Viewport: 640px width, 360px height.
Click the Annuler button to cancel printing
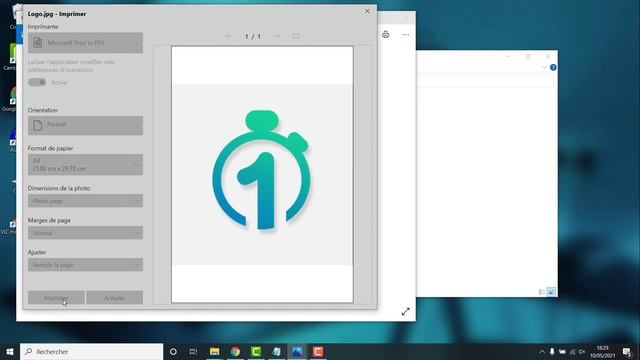pyautogui.click(x=114, y=298)
